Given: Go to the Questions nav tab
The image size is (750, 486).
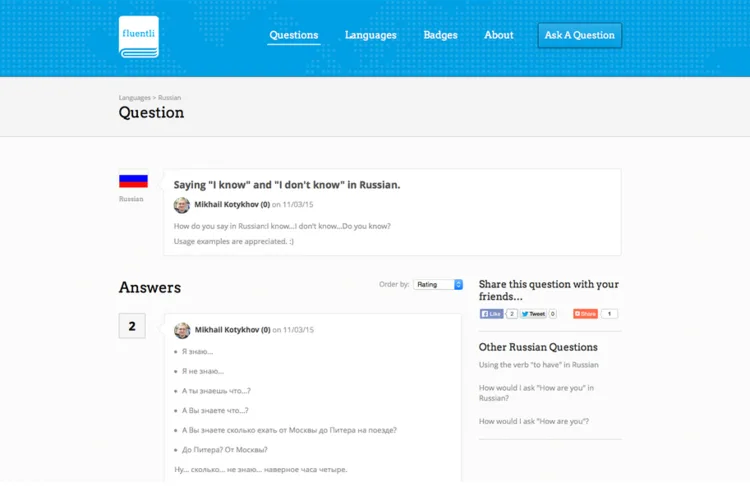Looking at the screenshot, I should coord(294,35).
